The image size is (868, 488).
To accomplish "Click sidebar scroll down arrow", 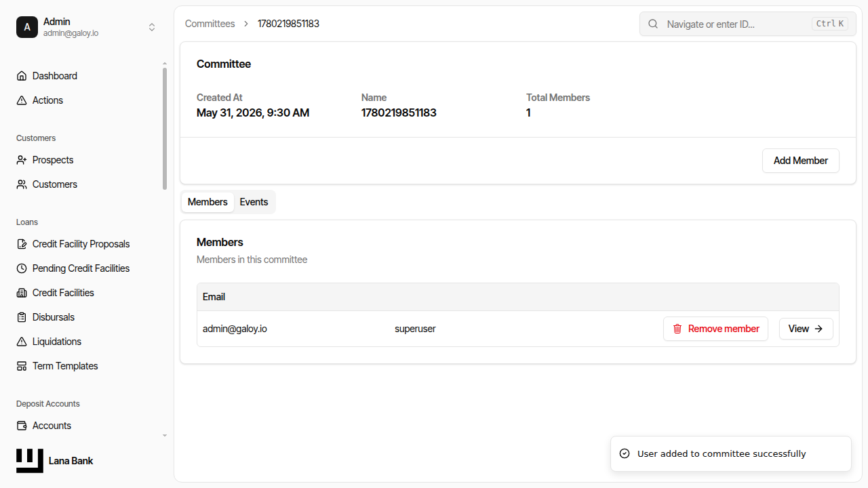I will click(x=165, y=436).
